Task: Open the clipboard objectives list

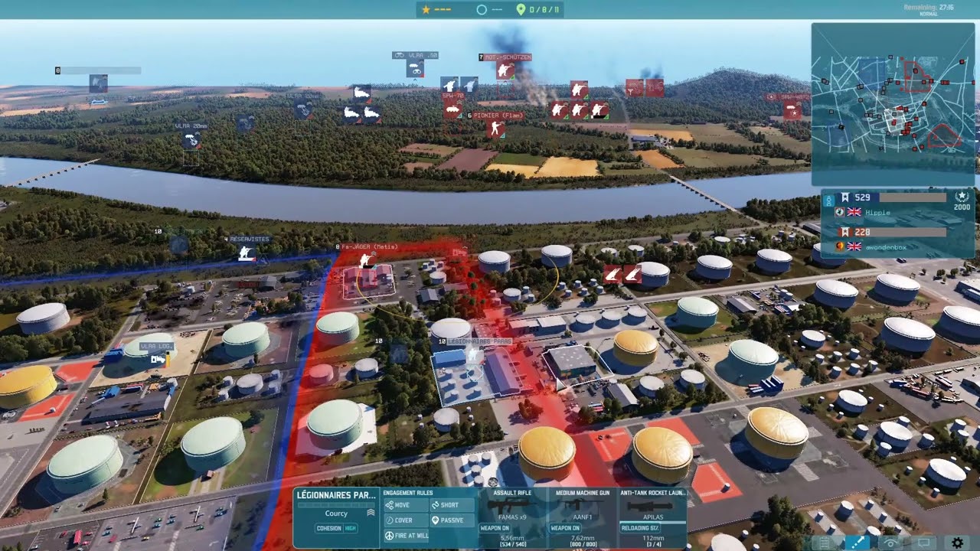Action: point(824,543)
